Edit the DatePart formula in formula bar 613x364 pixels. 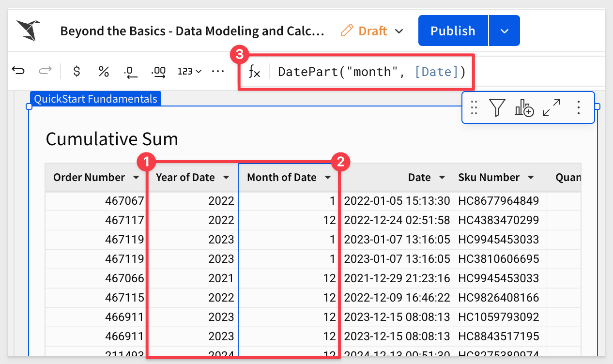click(371, 72)
